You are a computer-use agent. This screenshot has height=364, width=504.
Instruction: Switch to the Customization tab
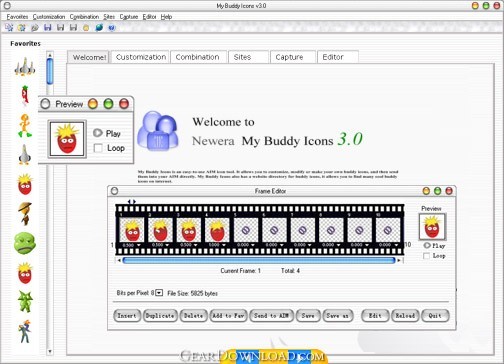tap(141, 57)
